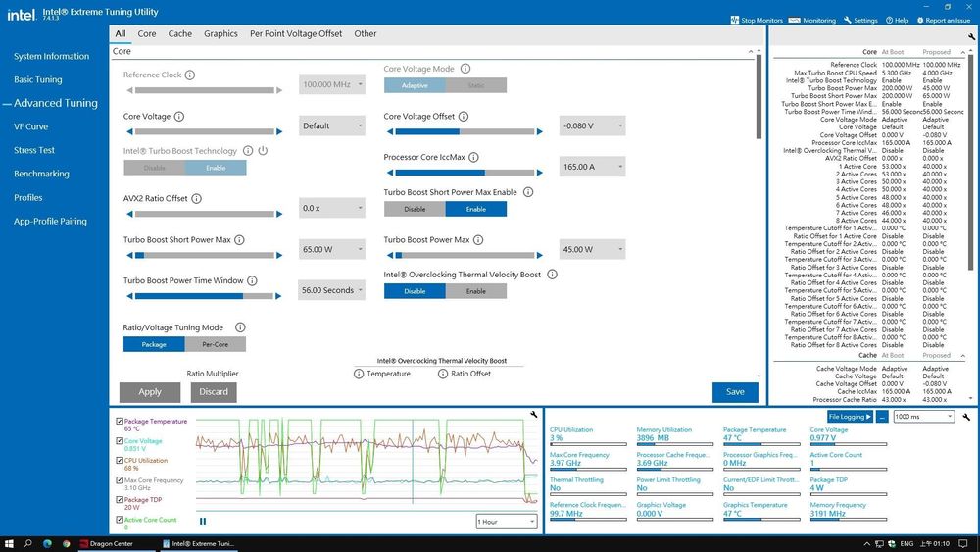Open Core Voltage dropdown showing Default
980x552 pixels.
pos(332,126)
